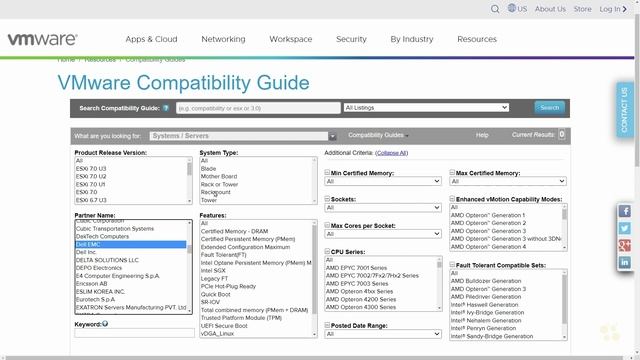Go to the VMware logo home
Image resolution: width=640 pixels, height=360 pixels.
click(42, 39)
